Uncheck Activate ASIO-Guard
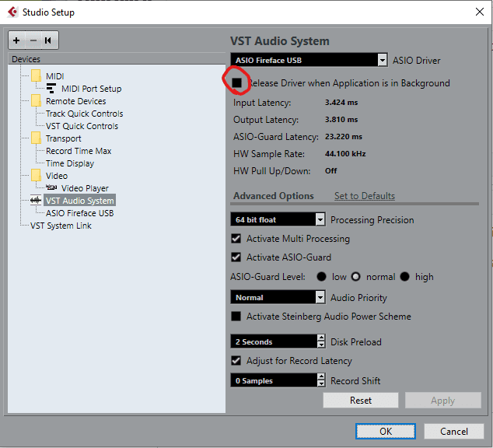 click(x=236, y=257)
